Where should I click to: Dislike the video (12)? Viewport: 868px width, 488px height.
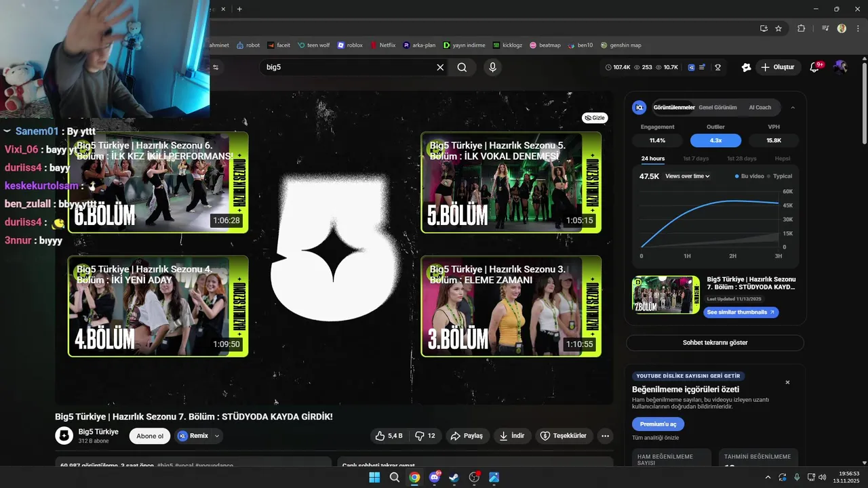coord(426,436)
